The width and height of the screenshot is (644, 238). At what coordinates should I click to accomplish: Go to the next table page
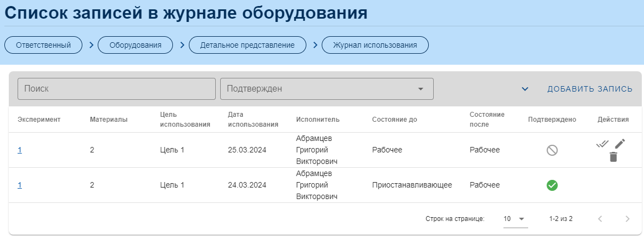628,219
